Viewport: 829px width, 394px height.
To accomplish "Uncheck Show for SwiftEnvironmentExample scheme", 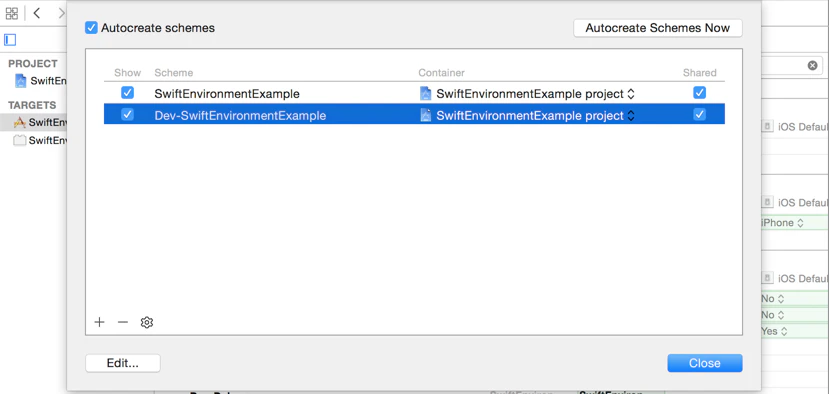I will pyautogui.click(x=127, y=93).
